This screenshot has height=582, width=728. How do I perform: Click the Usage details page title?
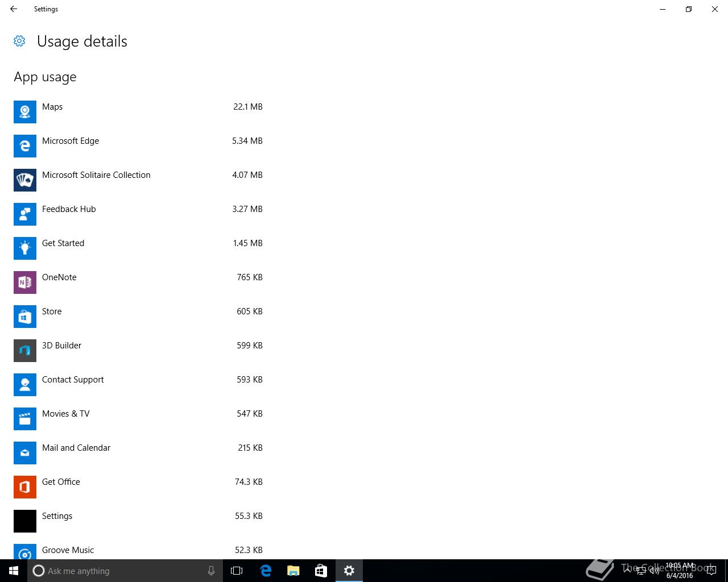[82, 41]
